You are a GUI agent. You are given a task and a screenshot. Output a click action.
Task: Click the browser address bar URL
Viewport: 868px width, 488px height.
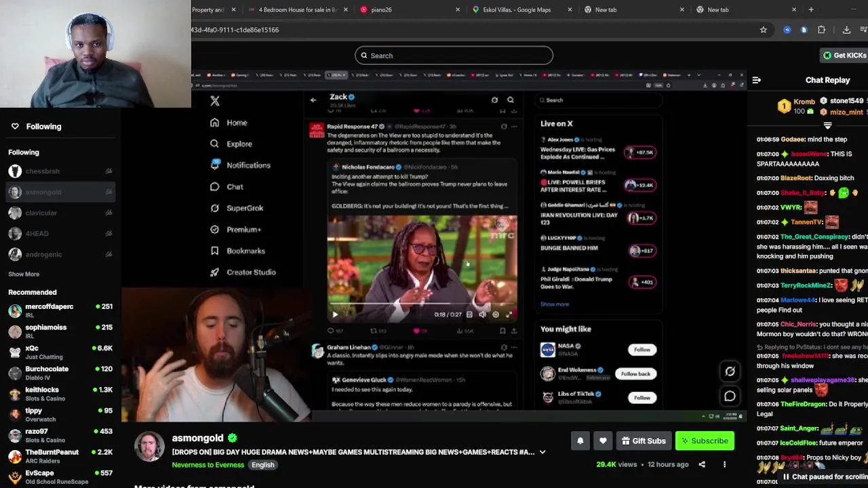pos(235,30)
